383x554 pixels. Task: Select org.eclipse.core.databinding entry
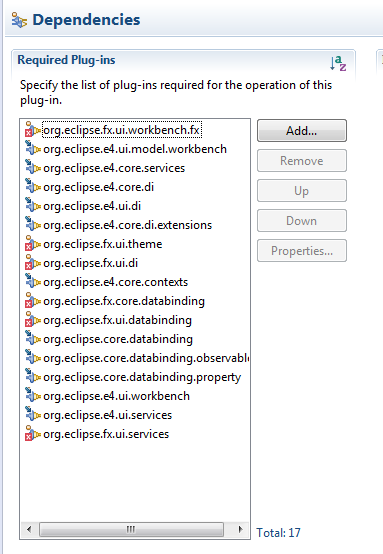click(x=118, y=339)
